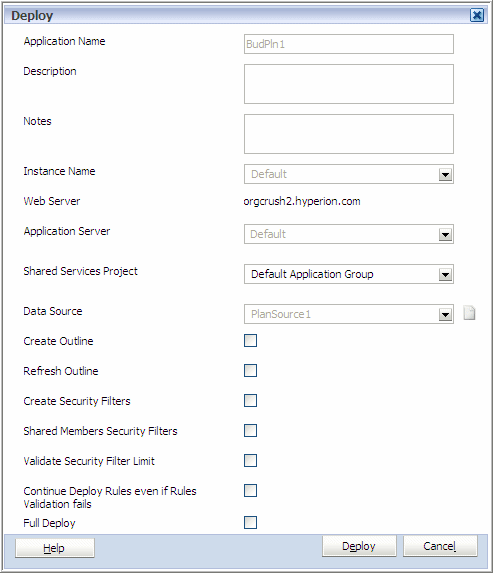Click the new data source page icon
493x573 pixels.
click(469, 313)
